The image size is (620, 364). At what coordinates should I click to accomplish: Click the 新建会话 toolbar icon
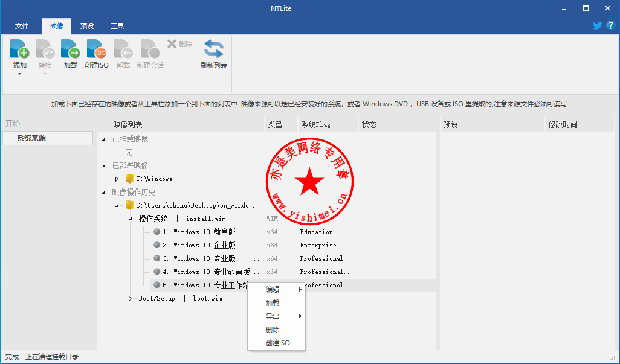[150, 49]
